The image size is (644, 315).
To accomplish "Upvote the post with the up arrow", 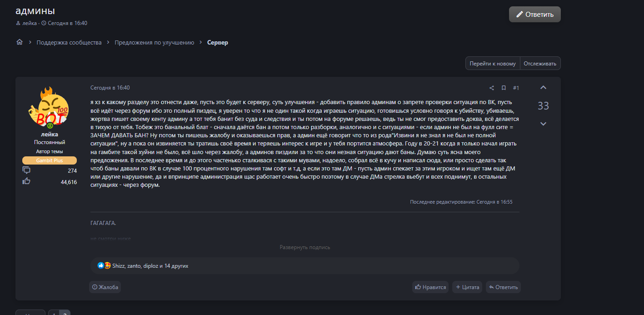I will [x=543, y=88].
